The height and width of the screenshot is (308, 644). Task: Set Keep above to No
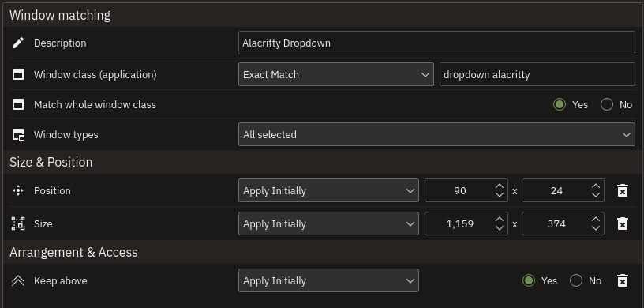(x=576, y=280)
